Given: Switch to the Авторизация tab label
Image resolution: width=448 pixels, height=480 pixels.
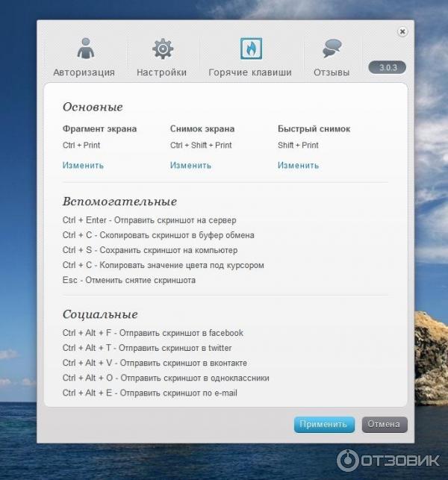Looking at the screenshot, I should (84, 72).
